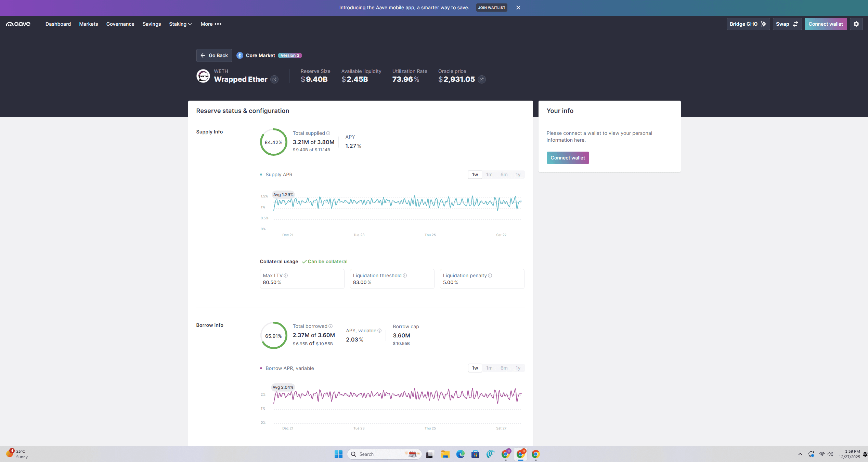Open the settings gear menu
This screenshot has height=462, width=868.
point(857,24)
